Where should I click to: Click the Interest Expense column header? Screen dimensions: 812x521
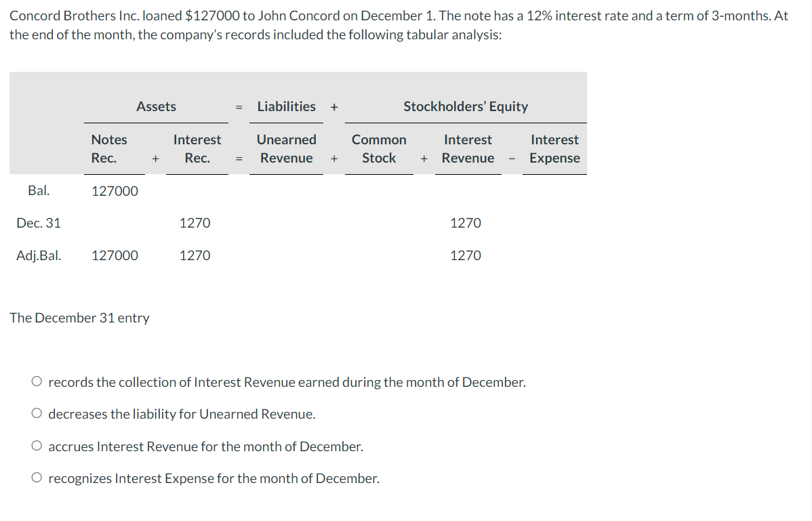[x=554, y=148]
